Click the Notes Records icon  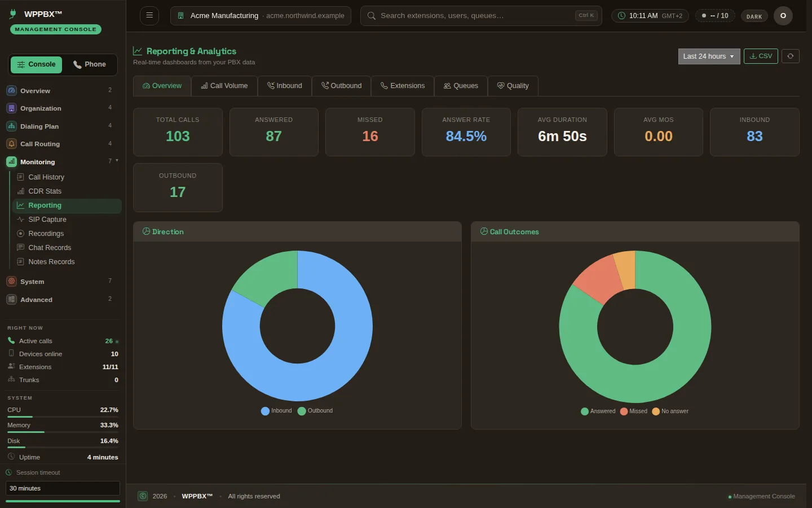click(21, 262)
